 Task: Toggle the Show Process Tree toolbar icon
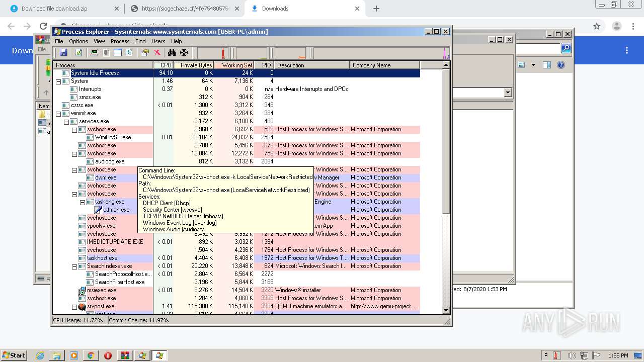point(106,53)
